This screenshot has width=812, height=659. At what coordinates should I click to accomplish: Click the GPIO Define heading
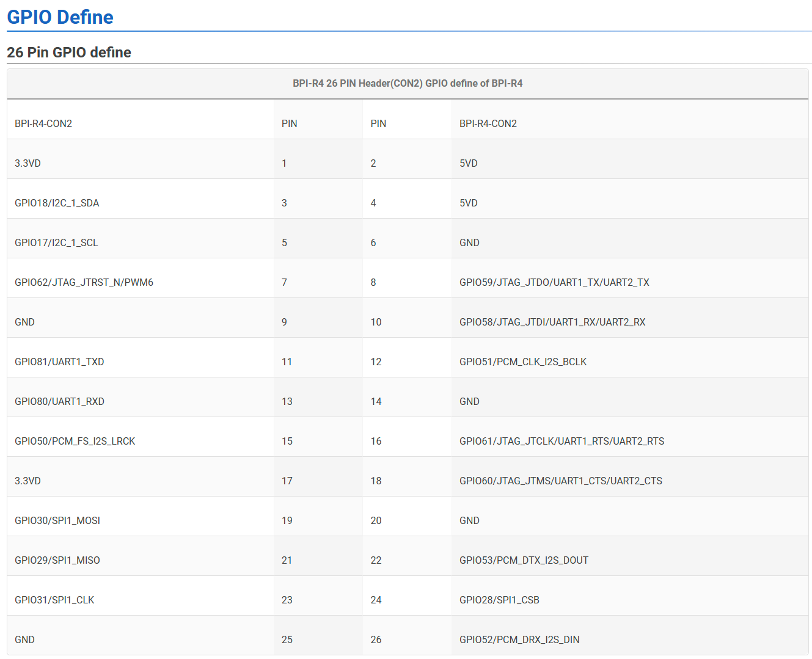[x=60, y=17]
